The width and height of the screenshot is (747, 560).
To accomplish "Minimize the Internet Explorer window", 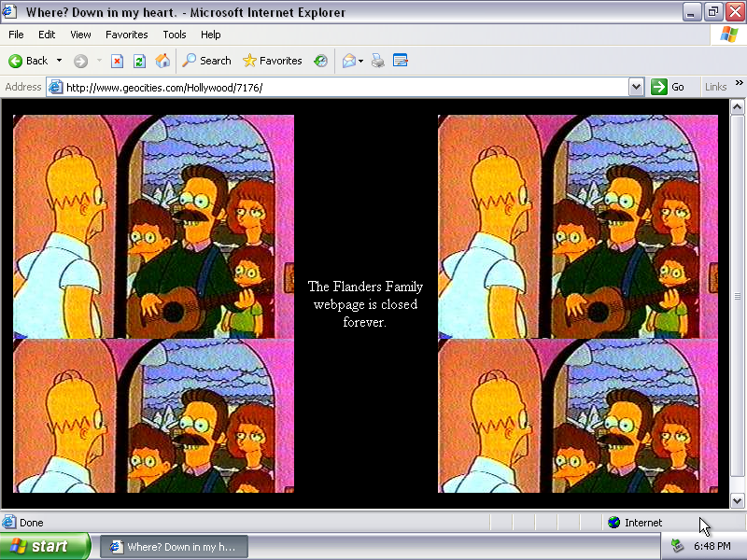I will (x=691, y=12).
